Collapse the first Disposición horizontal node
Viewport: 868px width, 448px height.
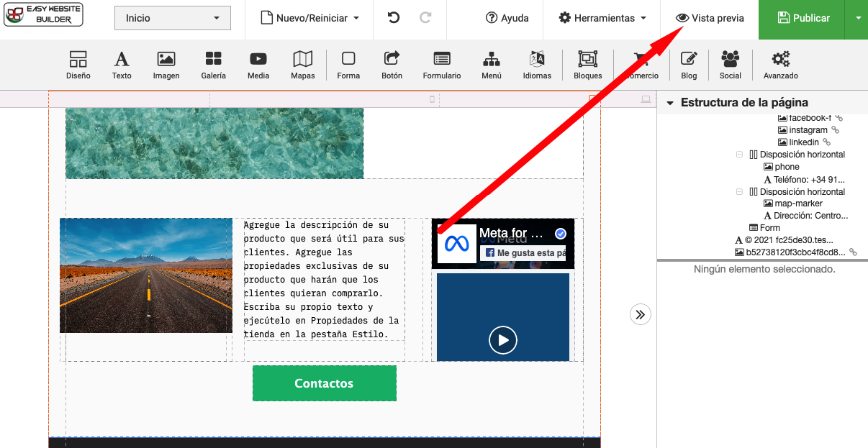(x=739, y=155)
